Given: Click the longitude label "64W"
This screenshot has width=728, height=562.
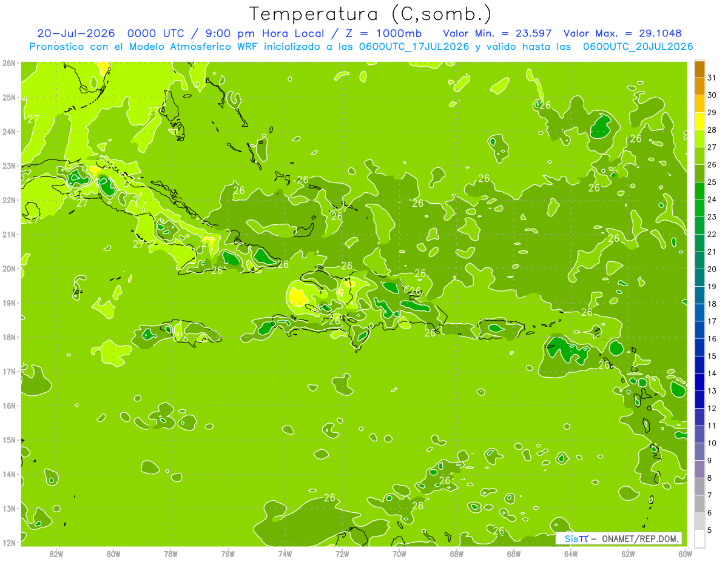Looking at the screenshot, I should (x=571, y=554).
